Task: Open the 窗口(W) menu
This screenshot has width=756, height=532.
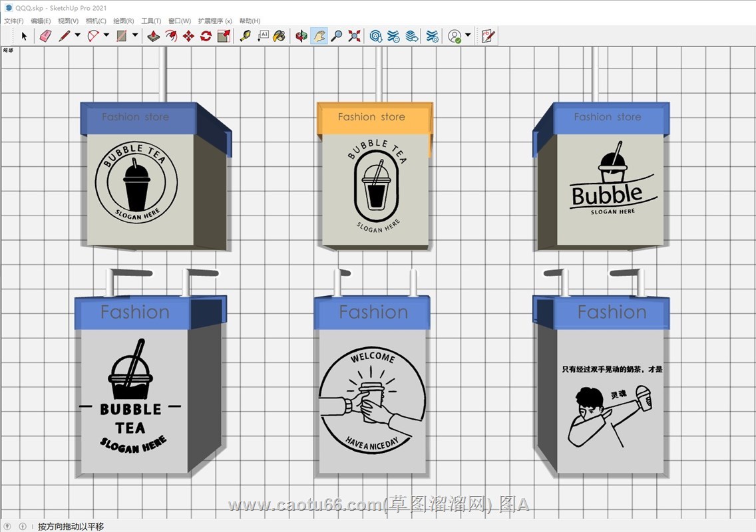Action: coord(180,21)
